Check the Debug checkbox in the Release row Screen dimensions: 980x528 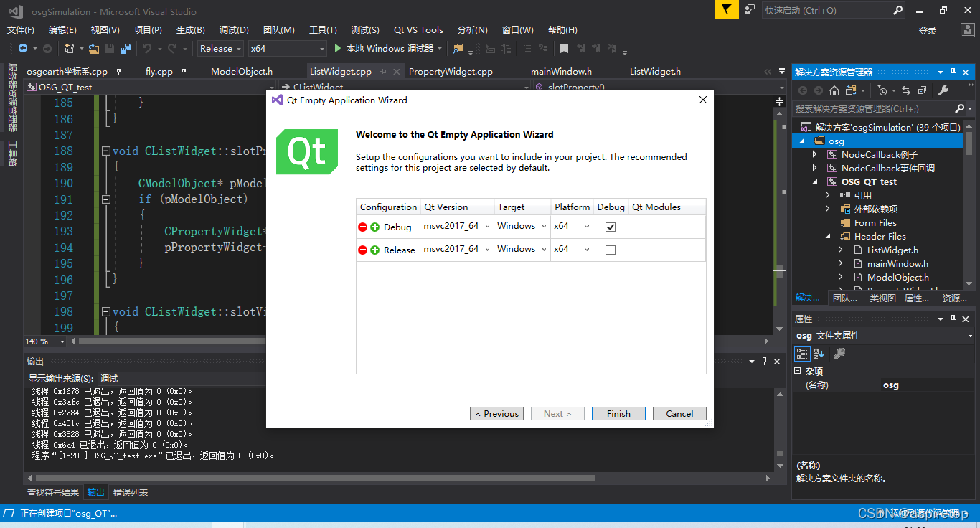pos(611,250)
